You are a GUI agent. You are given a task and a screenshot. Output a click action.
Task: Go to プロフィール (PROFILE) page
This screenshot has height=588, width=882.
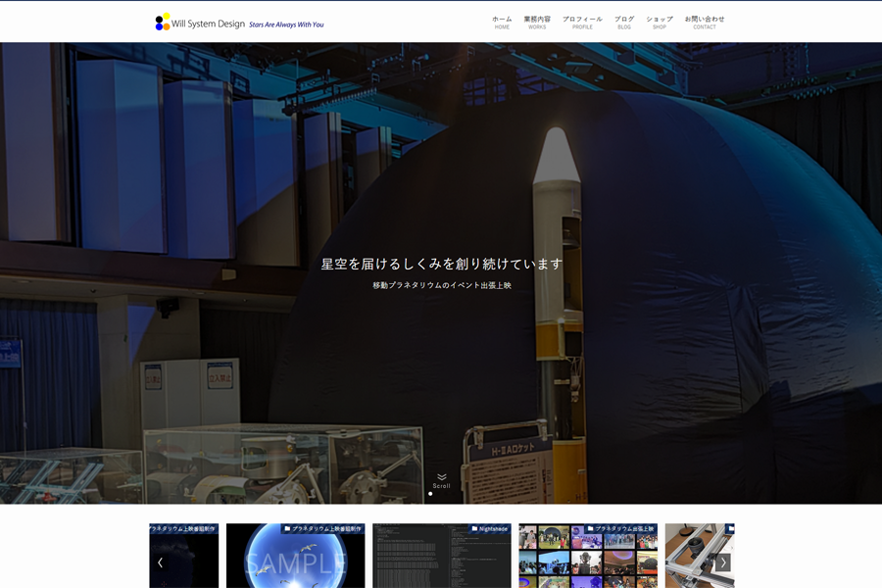(x=582, y=22)
